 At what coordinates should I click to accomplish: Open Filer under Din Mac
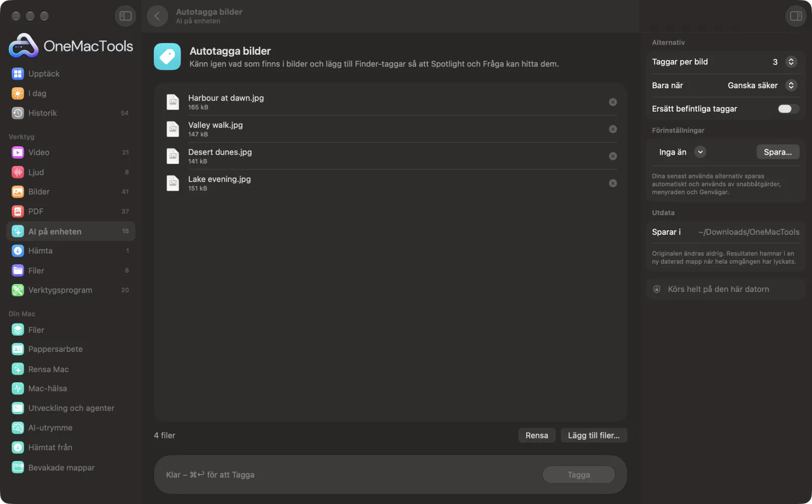click(x=71, y=330)
